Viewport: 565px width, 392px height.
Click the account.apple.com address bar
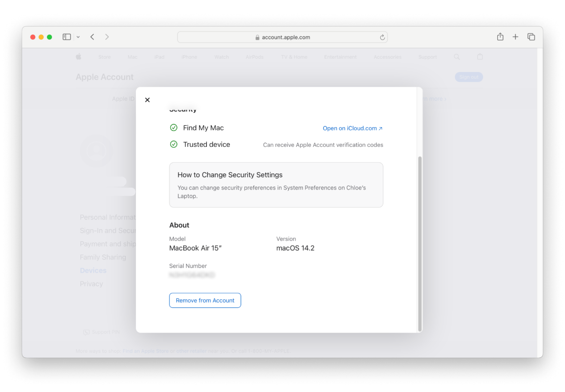[282, 37]
